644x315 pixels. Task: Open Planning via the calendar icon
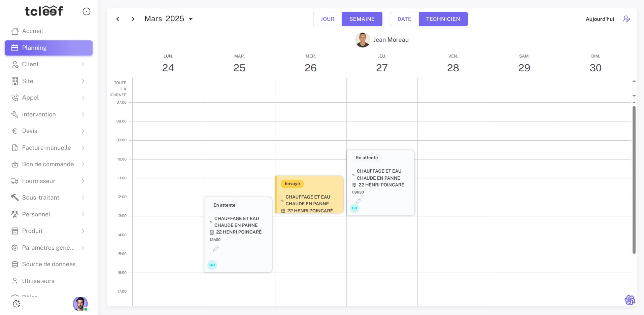pyautogui.click(x=14, y=48)
